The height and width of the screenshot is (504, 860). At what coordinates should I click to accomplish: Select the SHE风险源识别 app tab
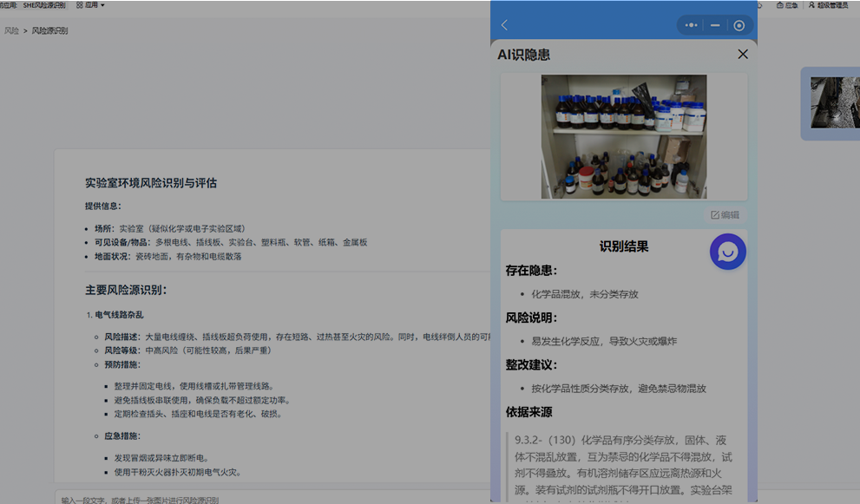point(43,5)
